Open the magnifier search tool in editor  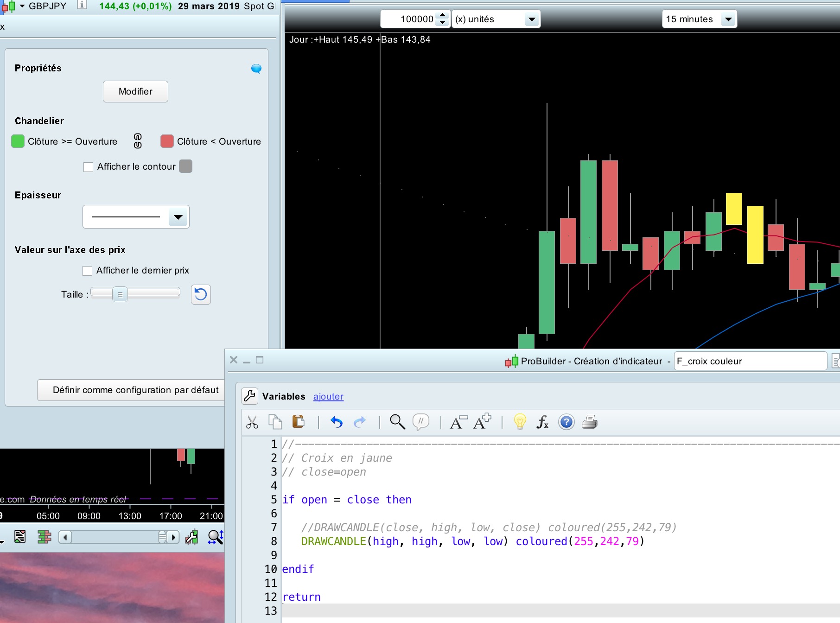click(x=397, y=422)
